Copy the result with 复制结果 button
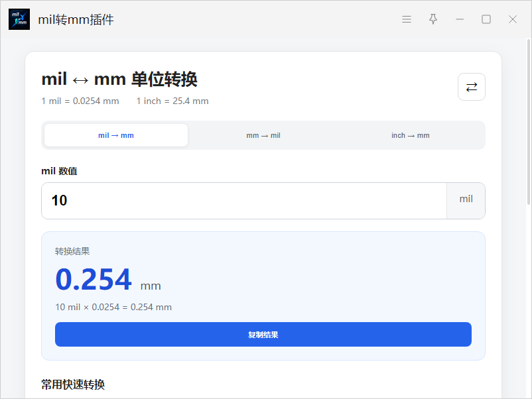This screenshot has height=399, width=532. [263, 334]
